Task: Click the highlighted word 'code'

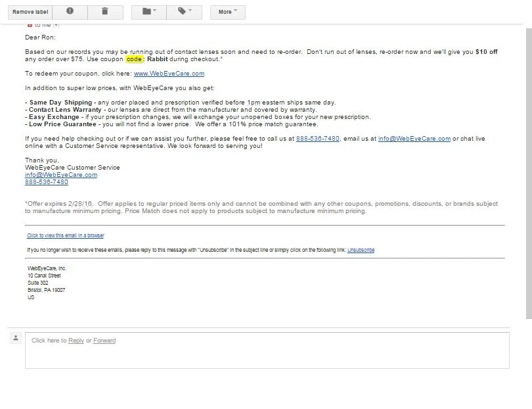Action: (x=134, y=59)
